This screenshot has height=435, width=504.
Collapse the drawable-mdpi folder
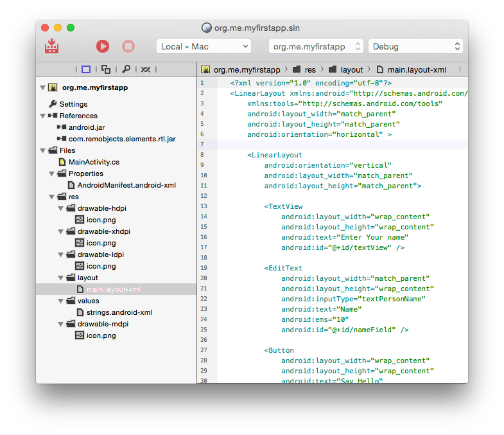pos(60,324)
